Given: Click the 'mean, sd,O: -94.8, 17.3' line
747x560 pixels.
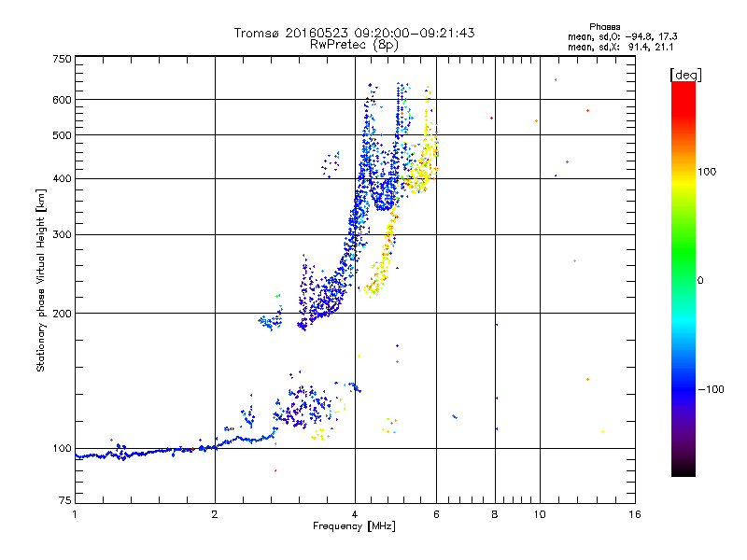Looking at the screenshot, I should coord(622,36).
